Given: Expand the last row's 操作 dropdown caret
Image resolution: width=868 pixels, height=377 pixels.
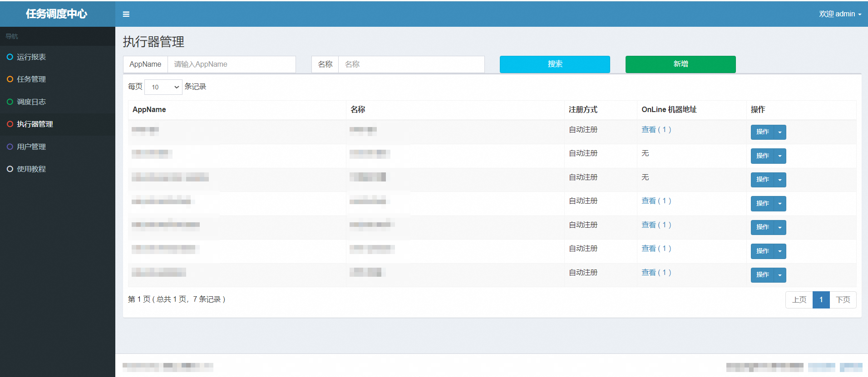Looking at the screenshot, I should (x=780, y=275).
